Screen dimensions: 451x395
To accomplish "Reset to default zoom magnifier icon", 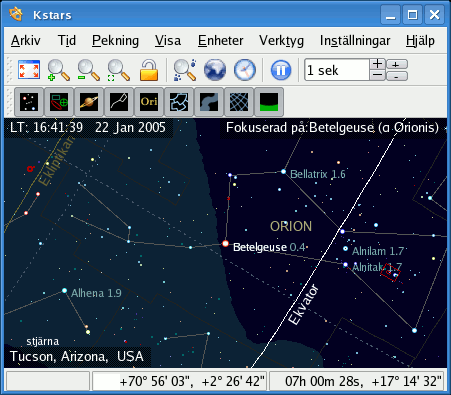I will [119, 70].
